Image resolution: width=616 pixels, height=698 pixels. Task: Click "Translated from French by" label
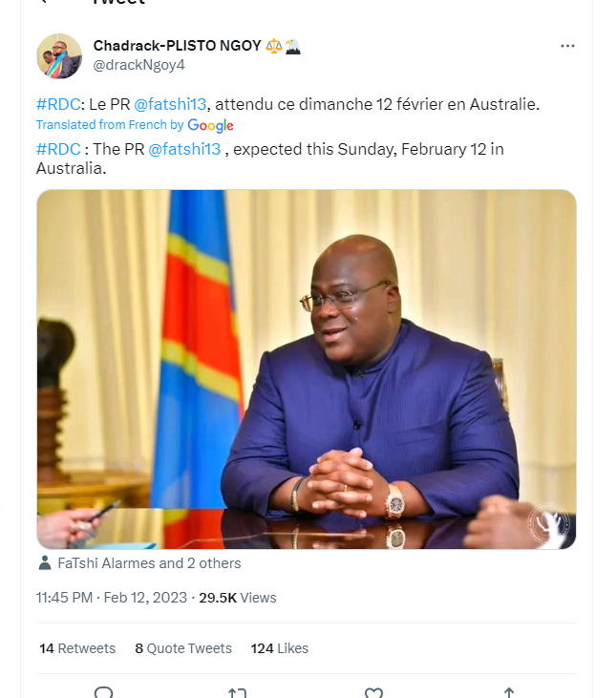(x=110, y=125)
